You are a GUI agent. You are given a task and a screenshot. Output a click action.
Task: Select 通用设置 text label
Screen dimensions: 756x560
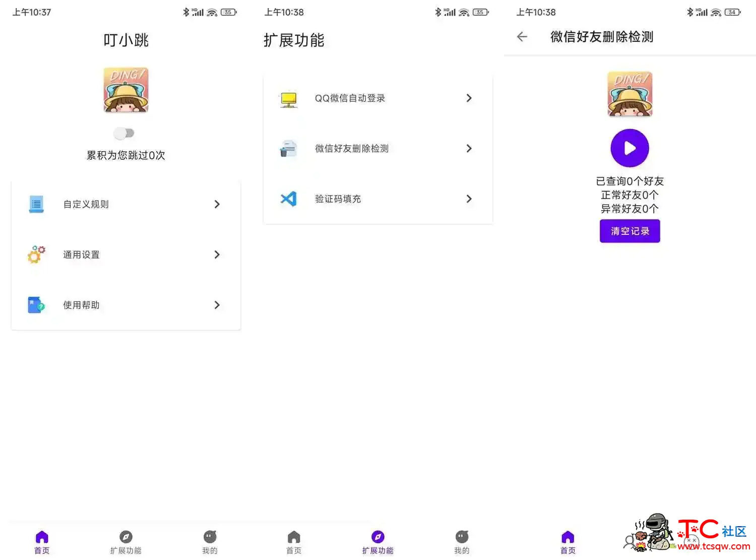(81, 255)
